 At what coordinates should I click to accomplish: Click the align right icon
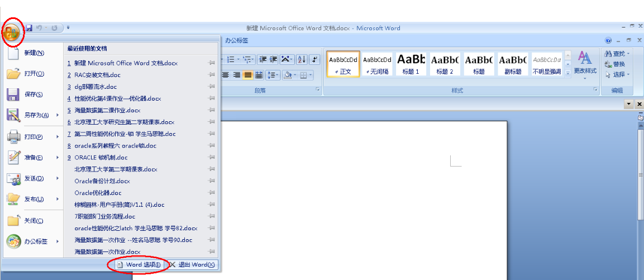pyautogui.click(x=237, y=75)
